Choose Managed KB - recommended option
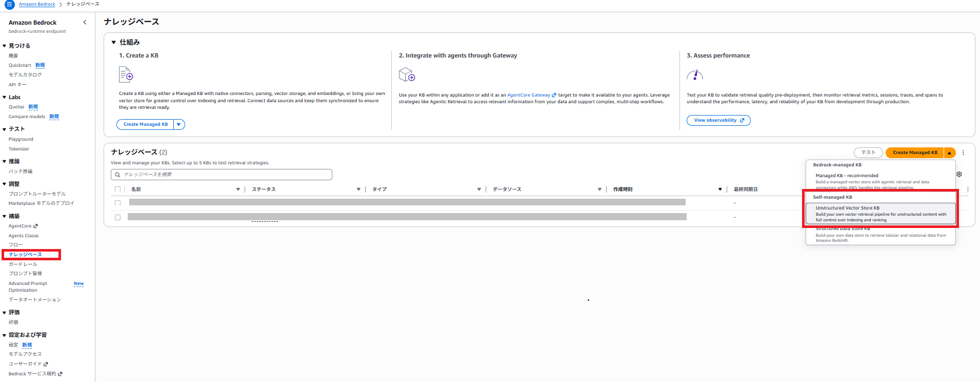 [x=881, y=180]
